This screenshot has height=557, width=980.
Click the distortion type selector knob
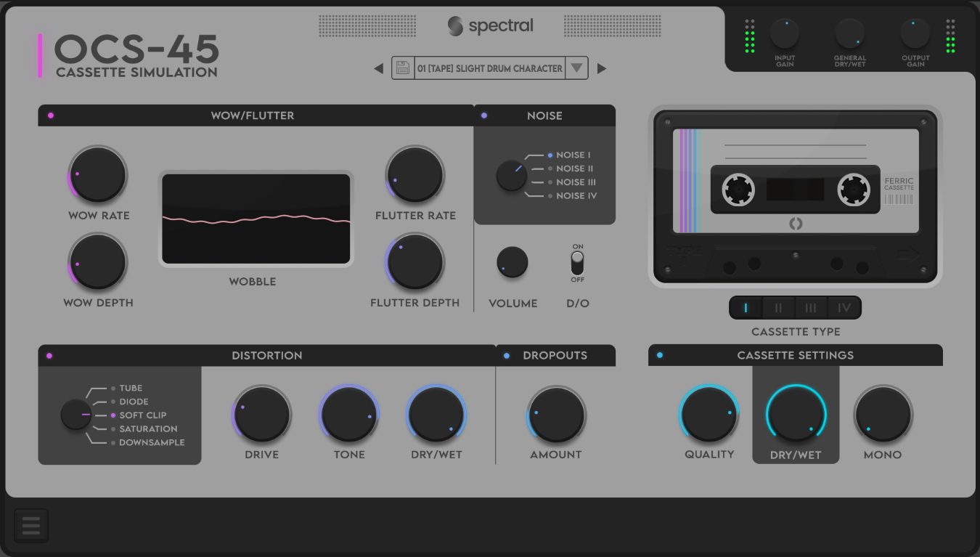pyautogui.click(x=76, y=415)
